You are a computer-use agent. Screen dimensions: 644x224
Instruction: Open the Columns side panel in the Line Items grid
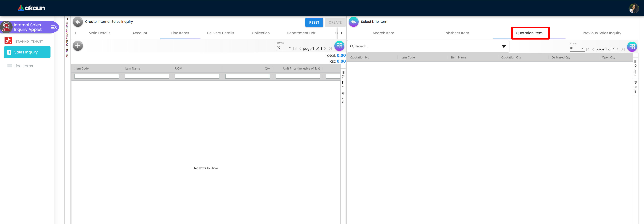click(x=343, y=79)
